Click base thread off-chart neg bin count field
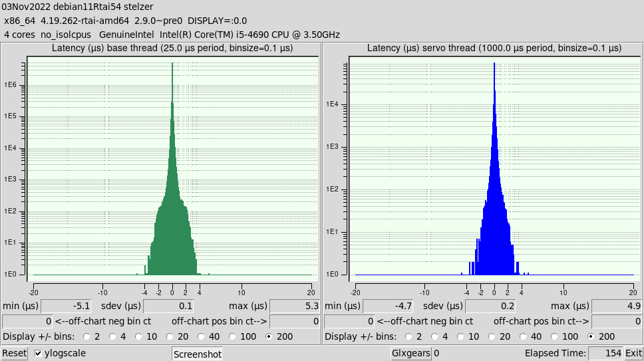This screenshot has width=644, height=361. 27,321
